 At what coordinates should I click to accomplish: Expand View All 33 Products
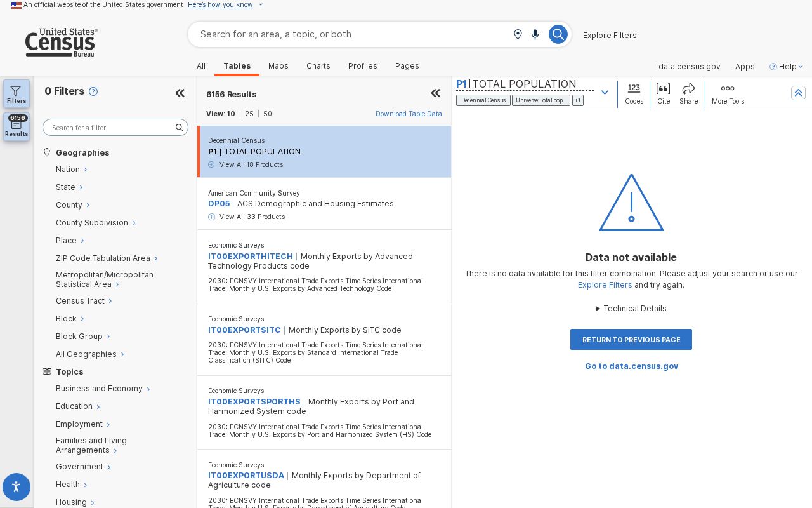(x=246, y=217)
